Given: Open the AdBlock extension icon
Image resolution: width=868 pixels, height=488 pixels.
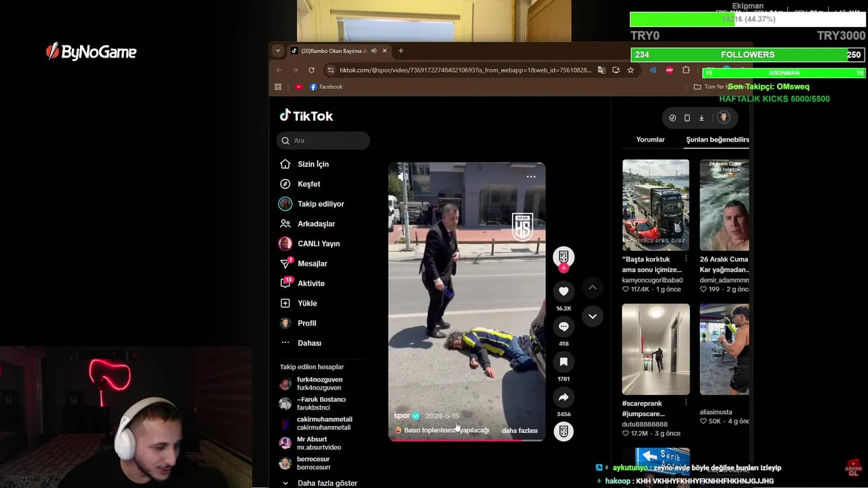Looking at the screenshot, I should pyautogui.click(x=669, y=70).
